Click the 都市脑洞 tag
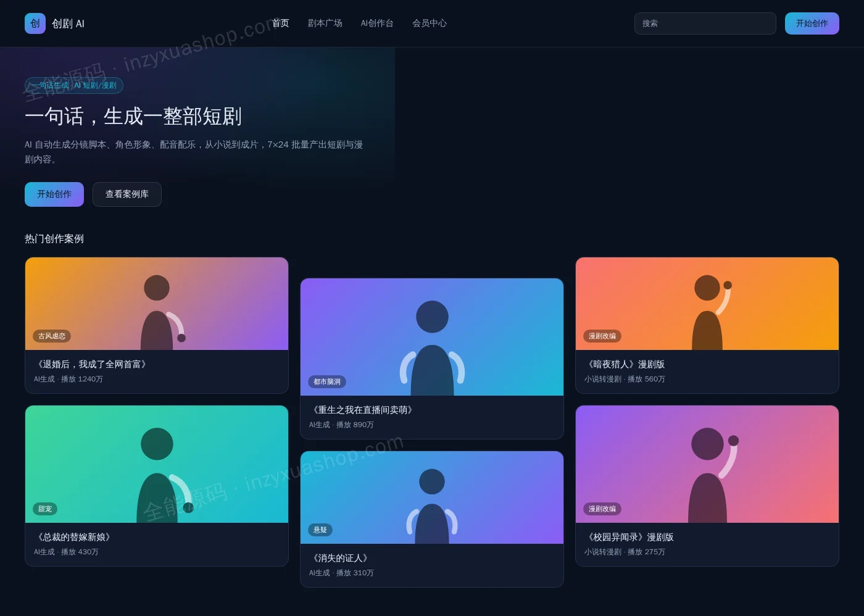This screenshot has width=864, height=616. point(327,382)
